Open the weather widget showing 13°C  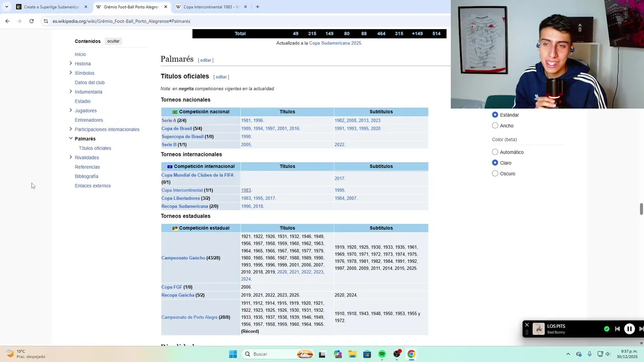25,354
